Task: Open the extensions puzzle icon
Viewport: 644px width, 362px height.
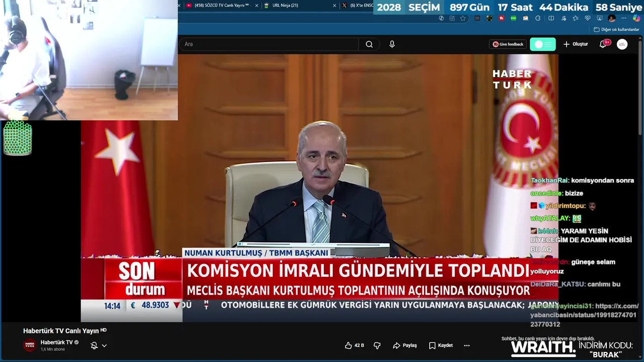Action: pos(538,18)
